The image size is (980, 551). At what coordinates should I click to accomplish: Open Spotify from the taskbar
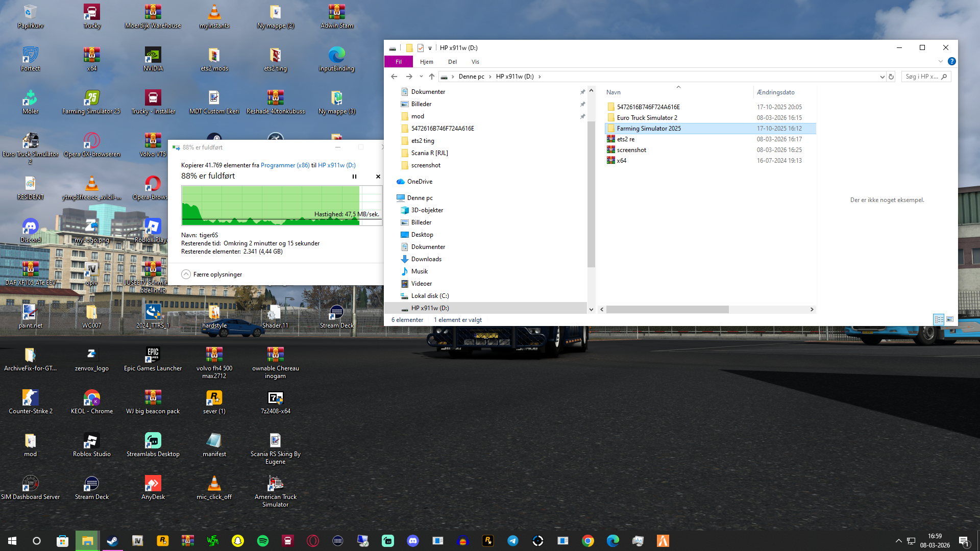point(263,541)
